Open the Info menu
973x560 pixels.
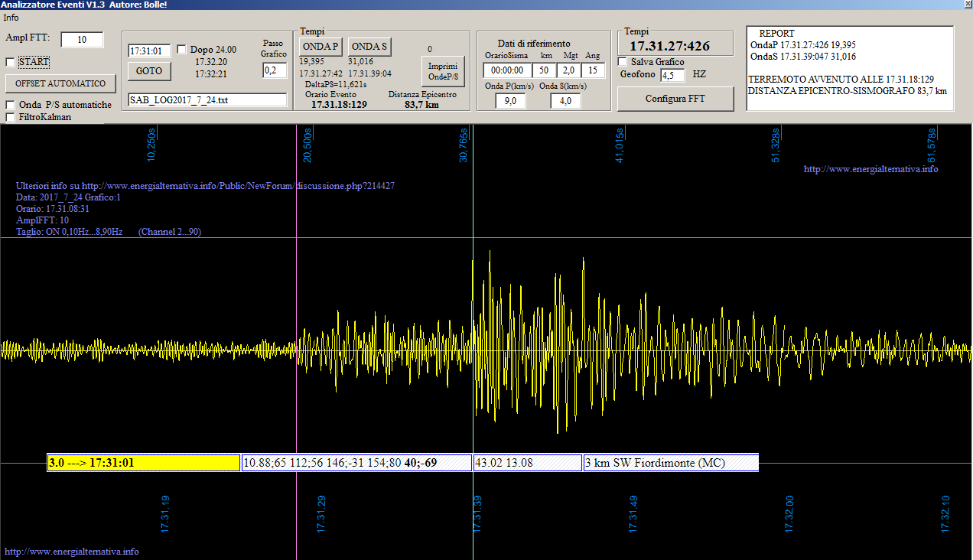[11, 18]
